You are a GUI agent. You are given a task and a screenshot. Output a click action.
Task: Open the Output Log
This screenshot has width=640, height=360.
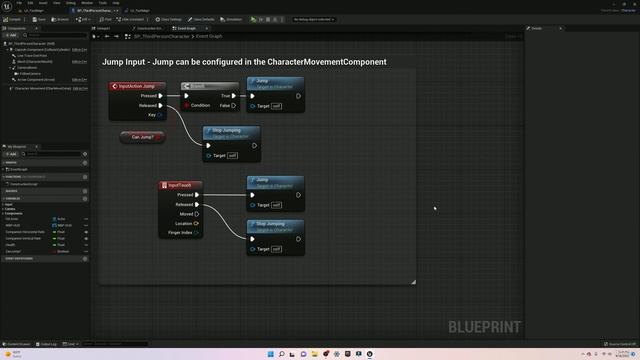(x=46, y=344)
